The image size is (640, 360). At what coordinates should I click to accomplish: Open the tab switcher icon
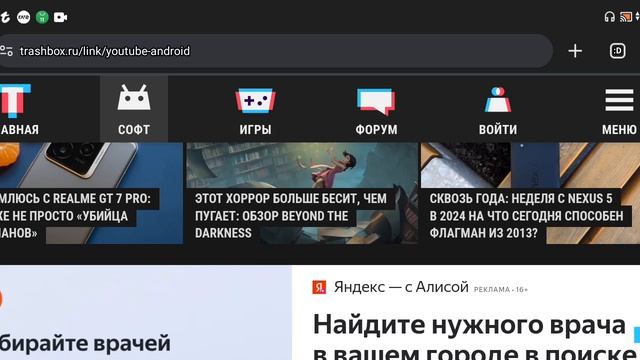[x=618, y=51]
